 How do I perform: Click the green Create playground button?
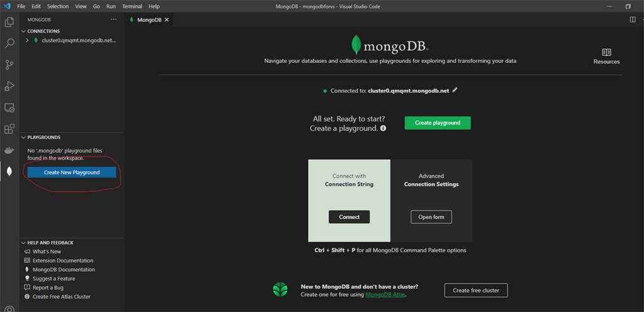(x=438, y=123)
